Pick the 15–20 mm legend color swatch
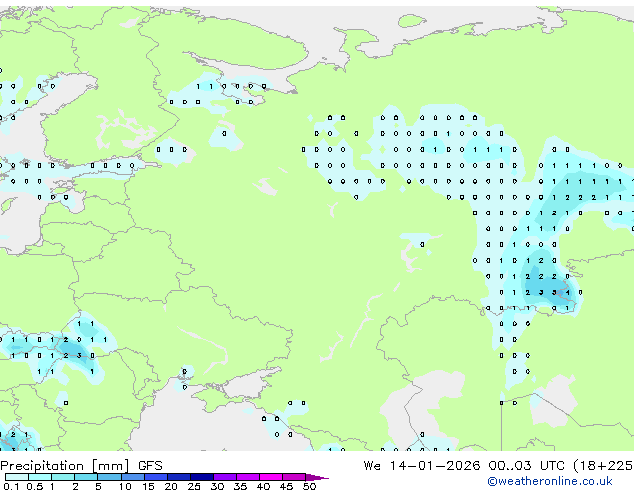Image resolution: width=634 pixels, height=490 pixels. pos(155,477)
